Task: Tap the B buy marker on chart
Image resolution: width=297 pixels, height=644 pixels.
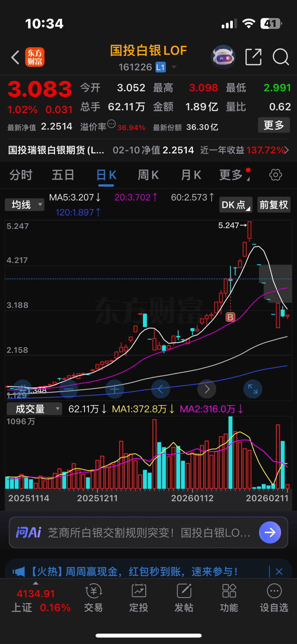Action: 230,317
